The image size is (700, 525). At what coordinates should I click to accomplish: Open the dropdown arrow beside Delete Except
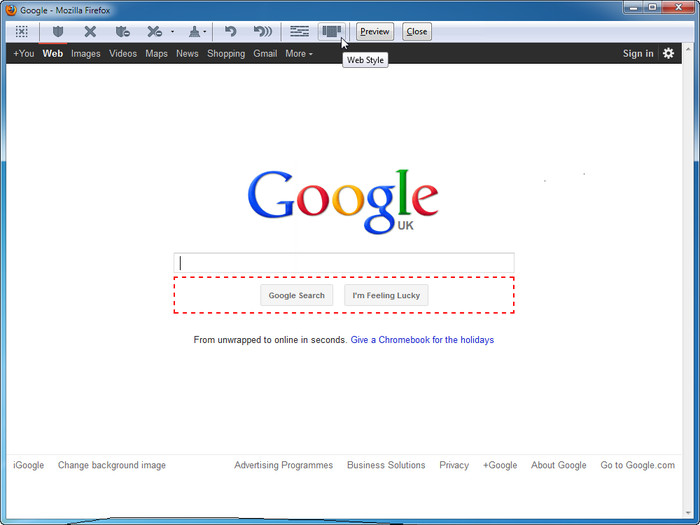pyautogui.click(x=172, y=31)
